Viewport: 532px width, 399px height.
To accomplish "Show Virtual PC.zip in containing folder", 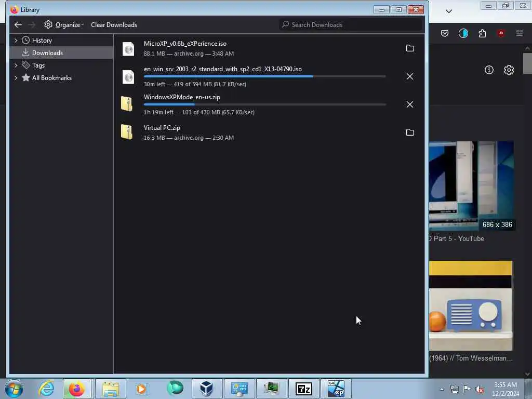I will click(x=410, y=132).
